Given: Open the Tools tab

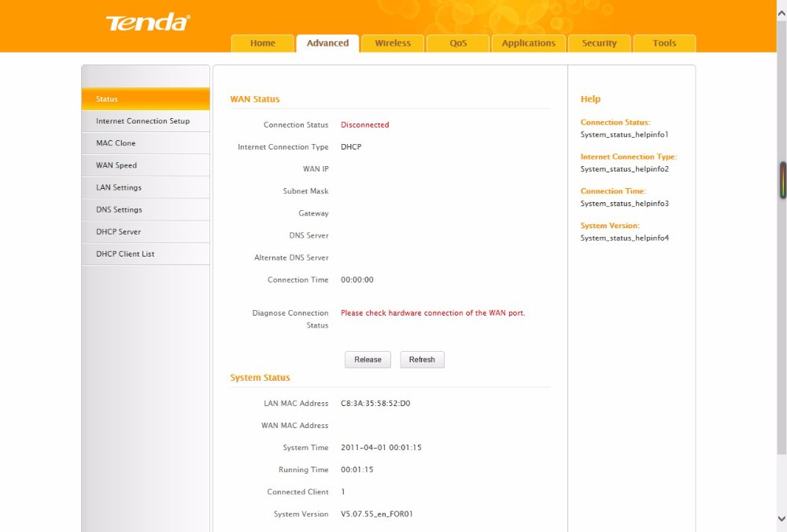Looking at the screenshot, I should point(664,43).
